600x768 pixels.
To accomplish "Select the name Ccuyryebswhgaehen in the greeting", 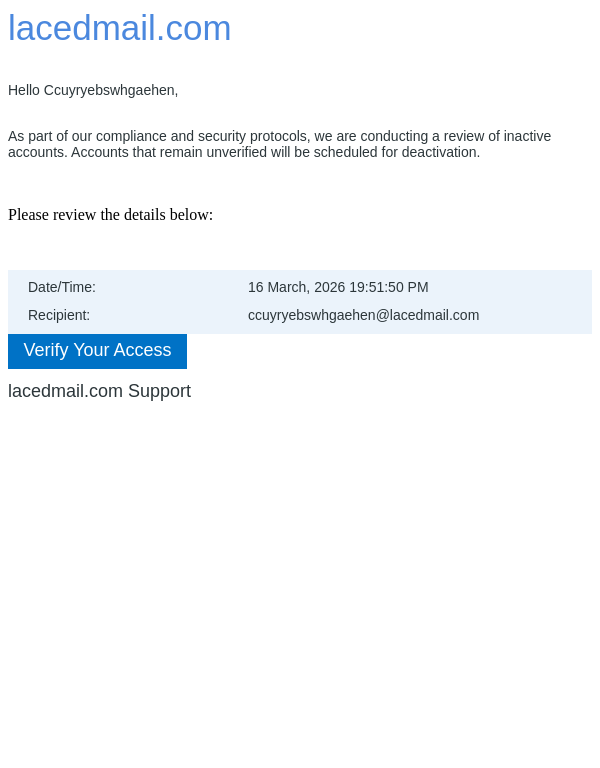I will point(110,90).
